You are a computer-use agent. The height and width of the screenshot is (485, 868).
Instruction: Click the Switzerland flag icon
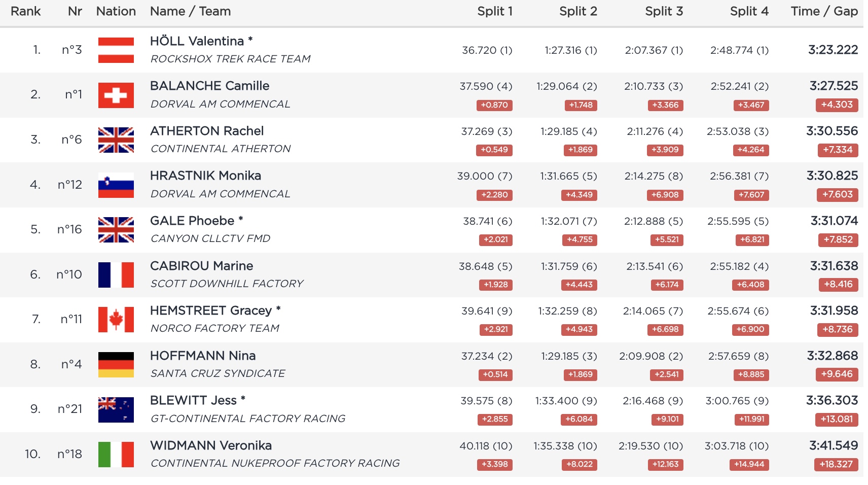pyautogui.click(x=116, y=95)
